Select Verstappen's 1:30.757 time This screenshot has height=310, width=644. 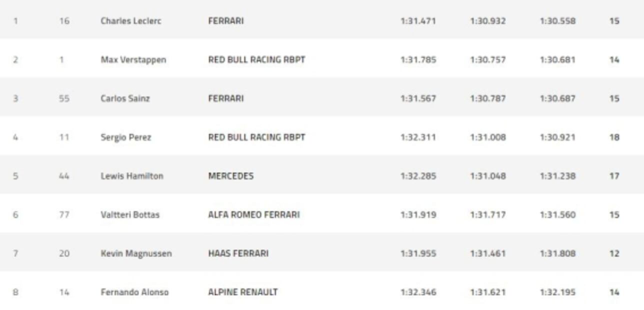[x=487, y=60]
